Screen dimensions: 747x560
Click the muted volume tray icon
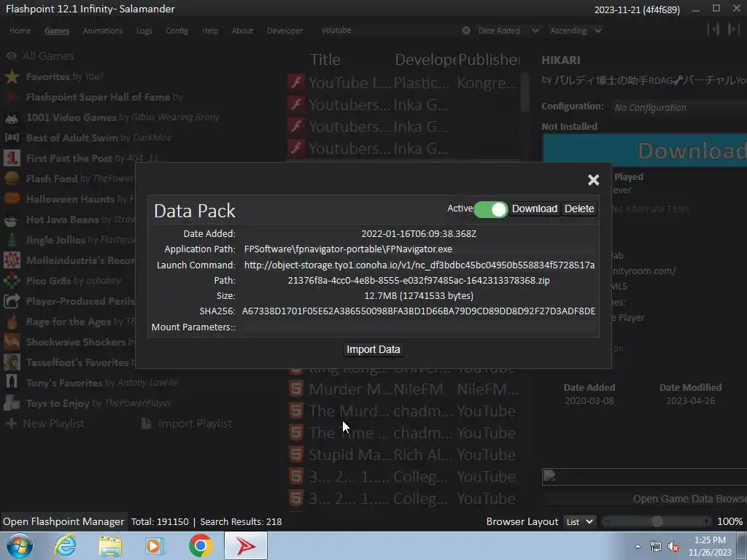click(x=673, y=547)
